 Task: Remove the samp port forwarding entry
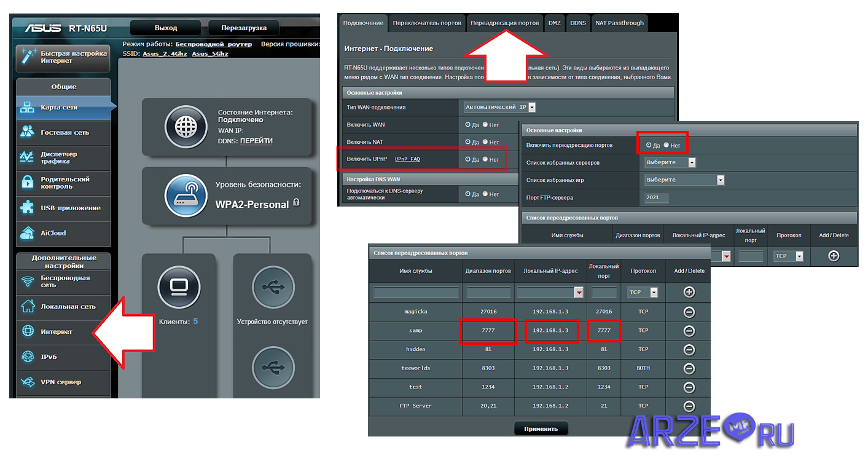(x=689, y=331)
